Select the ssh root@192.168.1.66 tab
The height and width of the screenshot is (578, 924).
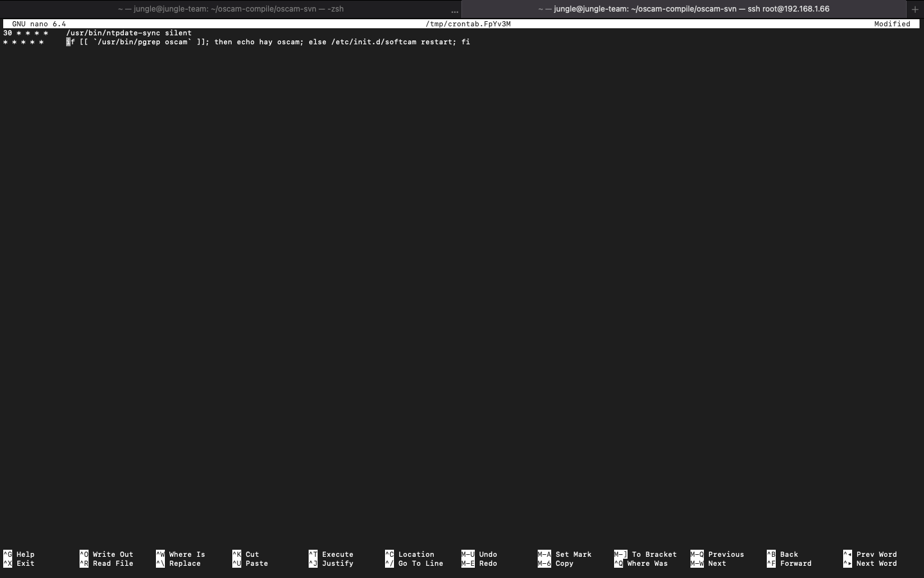683,9
